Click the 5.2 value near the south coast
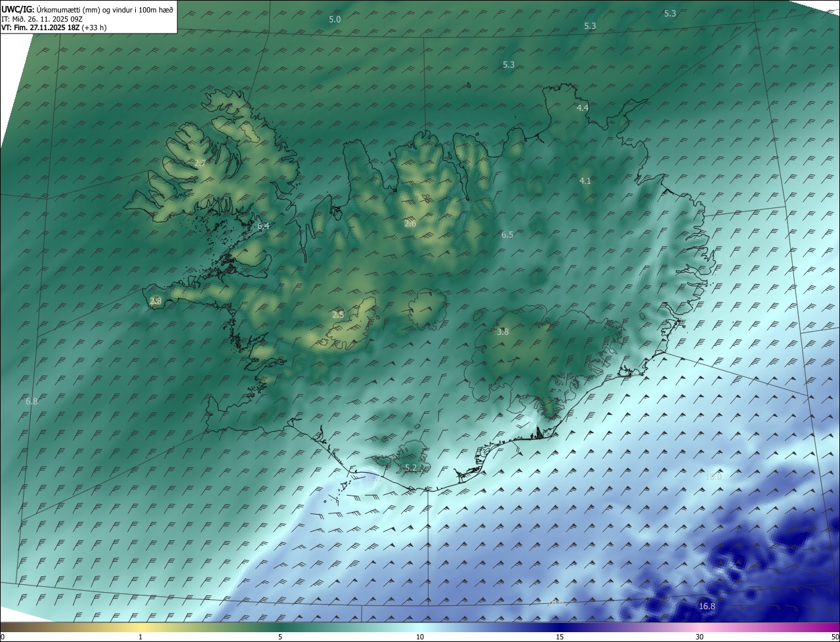 411,468
